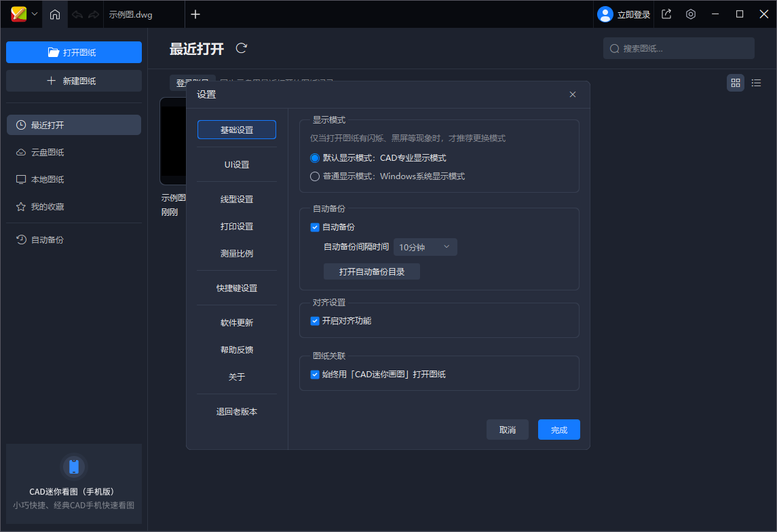Viewport: 777px width, 532px height.
Task: Switch to the UI设置 tab
Action: coord(236,164)
